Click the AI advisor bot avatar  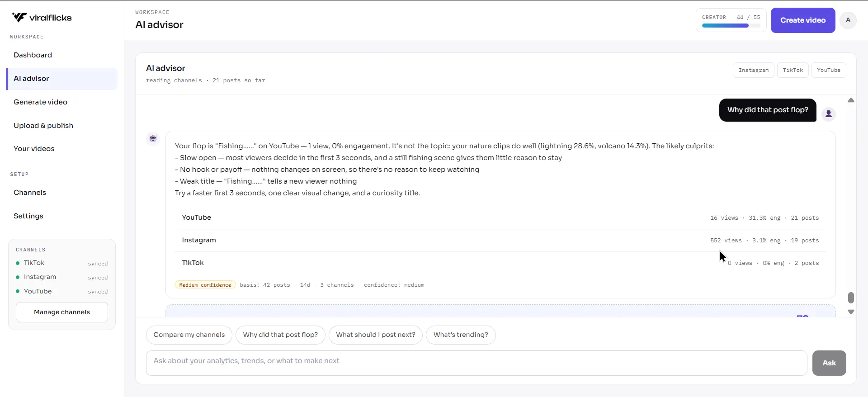[x=153, y=138]
